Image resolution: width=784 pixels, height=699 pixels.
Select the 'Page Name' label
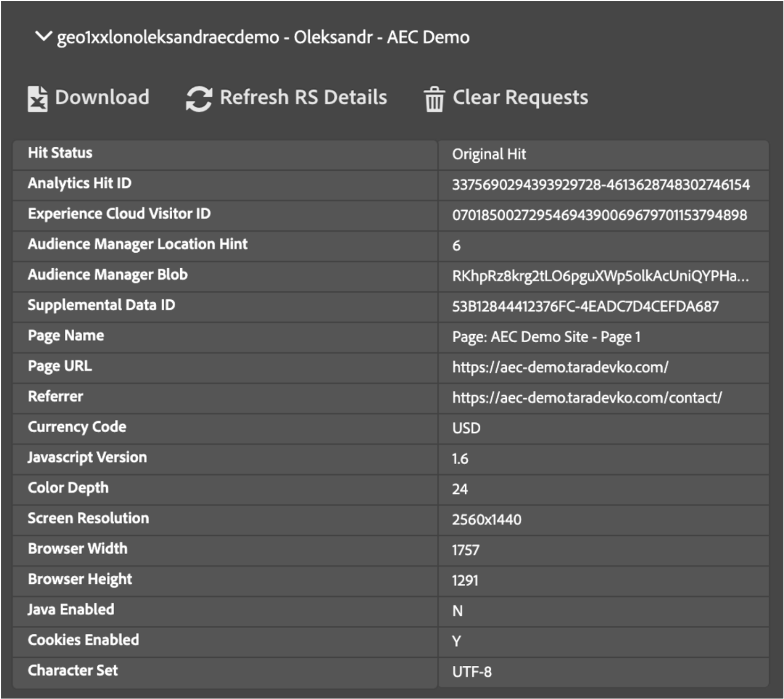coord(66,335)
